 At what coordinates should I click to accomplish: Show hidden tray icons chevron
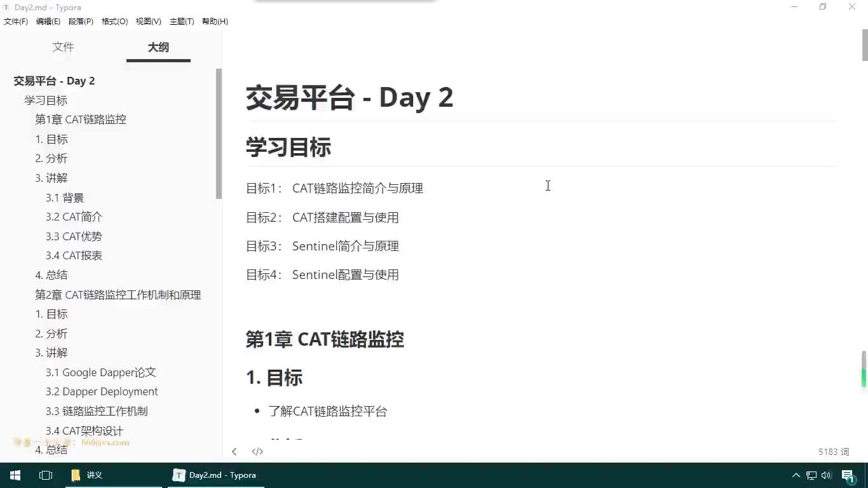(796, 475)
